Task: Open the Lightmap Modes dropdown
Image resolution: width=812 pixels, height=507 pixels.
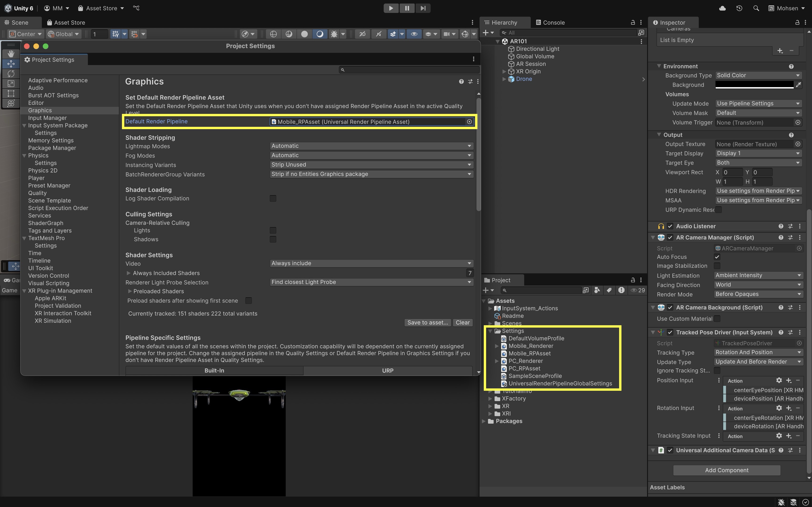Action: [x=371, y=146]
